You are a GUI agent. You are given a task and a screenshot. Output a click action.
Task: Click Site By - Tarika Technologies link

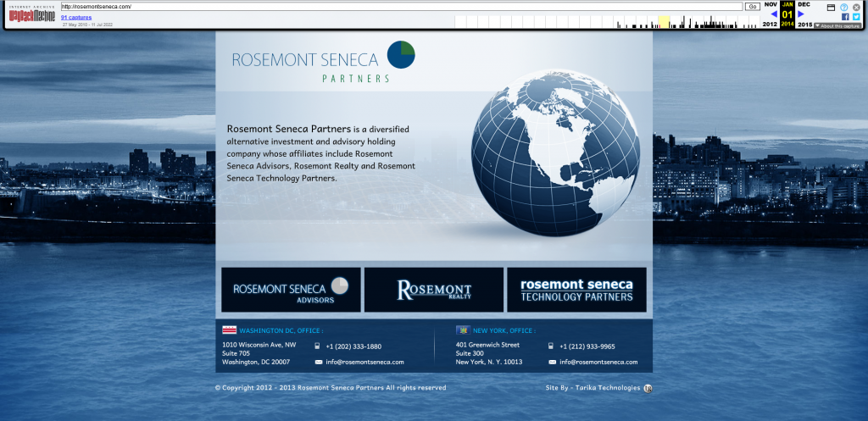click(x=593, y=388)
